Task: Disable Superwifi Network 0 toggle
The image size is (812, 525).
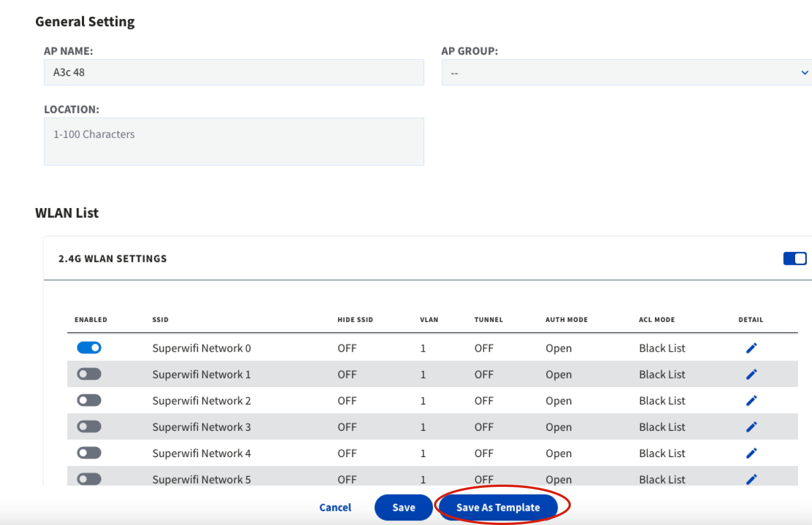Action: (x=89, y=348)
